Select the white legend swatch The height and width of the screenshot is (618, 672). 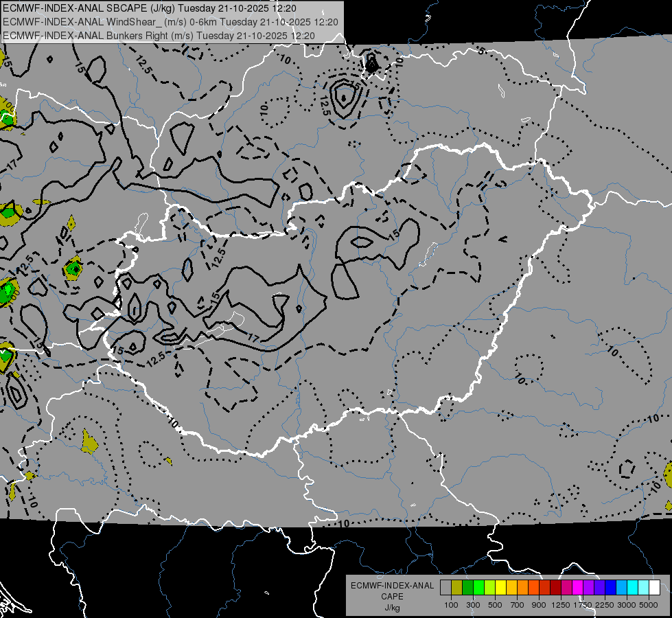tap(655, 587)
